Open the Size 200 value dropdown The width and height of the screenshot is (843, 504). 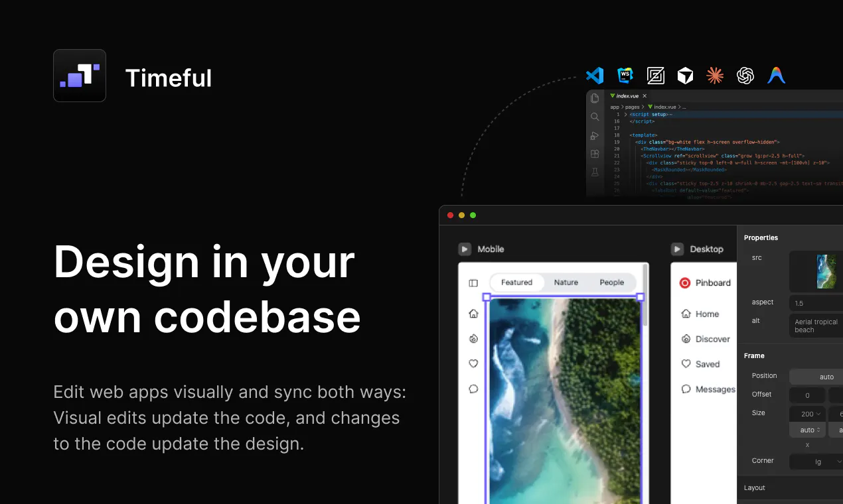point(807,414)
